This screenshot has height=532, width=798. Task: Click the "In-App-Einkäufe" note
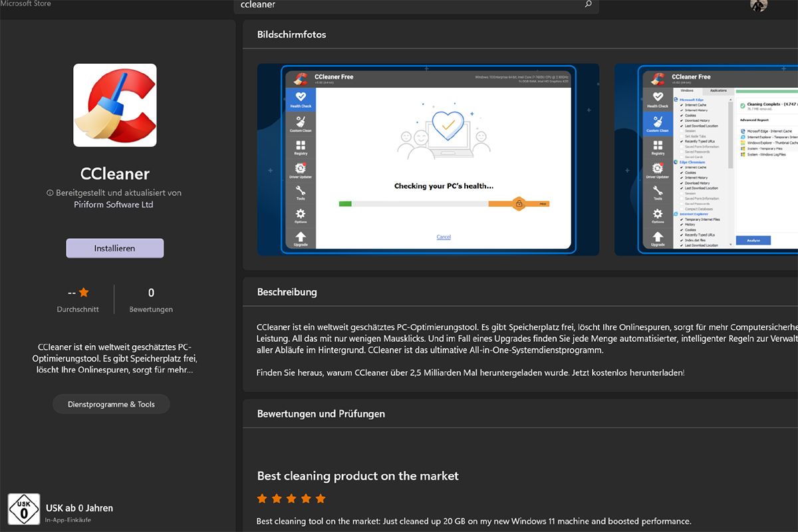point(68,520)
